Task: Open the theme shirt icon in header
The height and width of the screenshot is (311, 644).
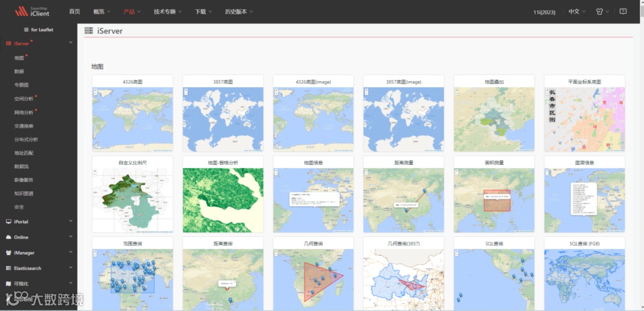Action: coord(599,11)
